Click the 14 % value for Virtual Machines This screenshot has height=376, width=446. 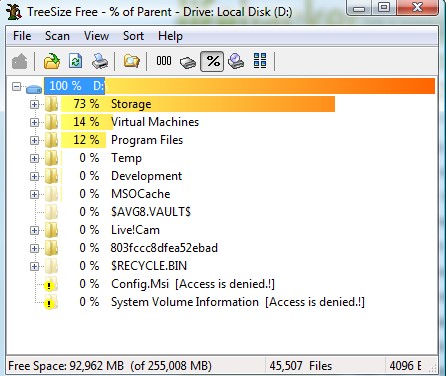[86, 122]
